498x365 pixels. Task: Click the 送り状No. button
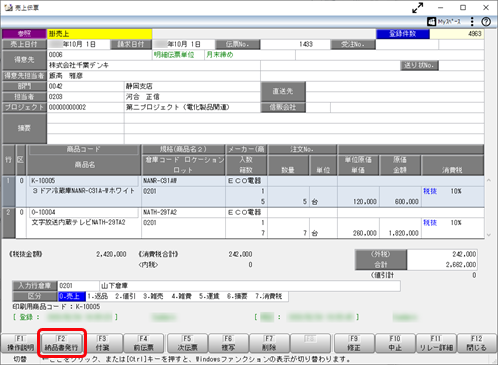tap(419, 65)
